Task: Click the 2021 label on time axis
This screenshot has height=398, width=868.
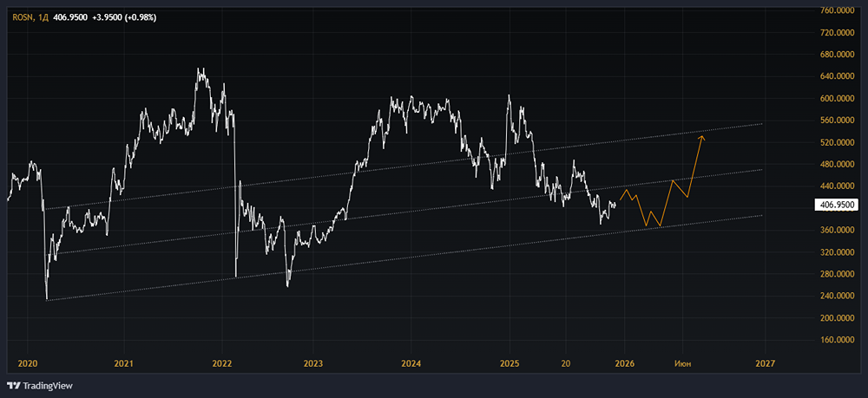Action: (123, 363)
